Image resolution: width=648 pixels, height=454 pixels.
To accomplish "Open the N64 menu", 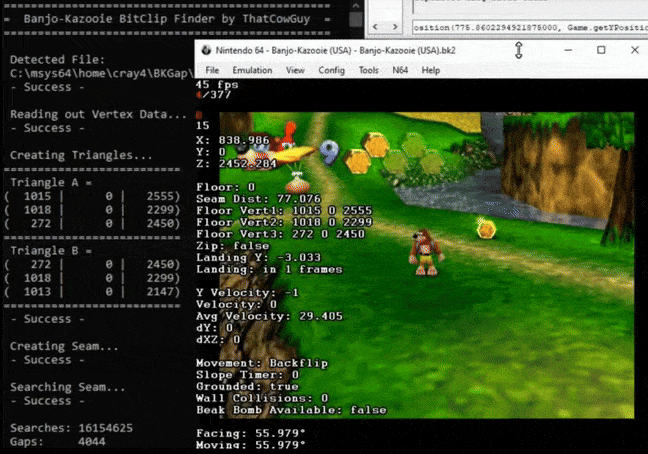I will pyautogui.click(x=400, y=70).
